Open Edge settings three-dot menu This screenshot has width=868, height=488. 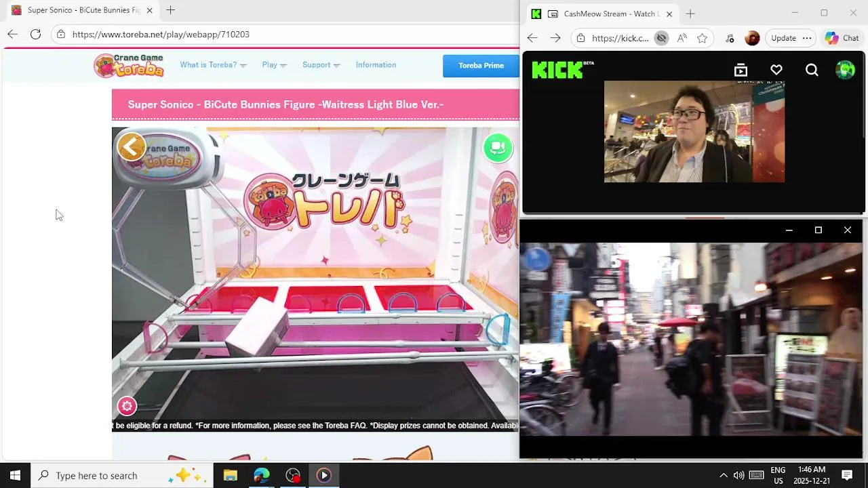(x=807, y=38)
